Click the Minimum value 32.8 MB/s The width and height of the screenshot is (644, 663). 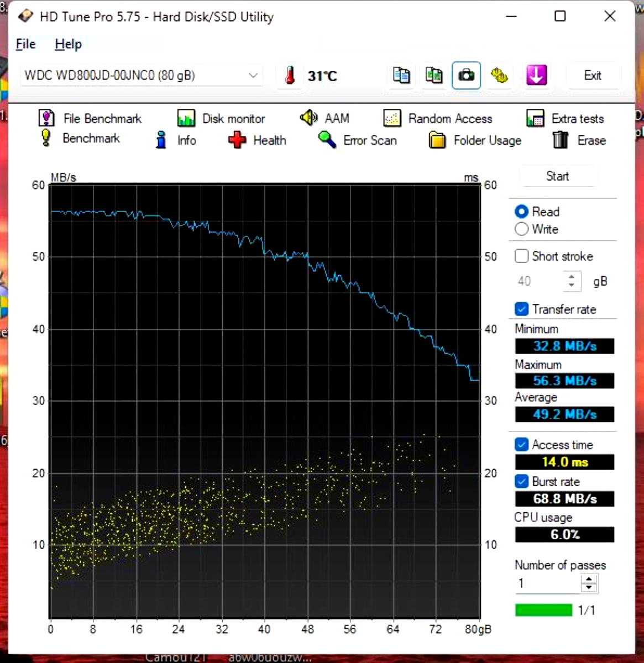pos(564,346)
